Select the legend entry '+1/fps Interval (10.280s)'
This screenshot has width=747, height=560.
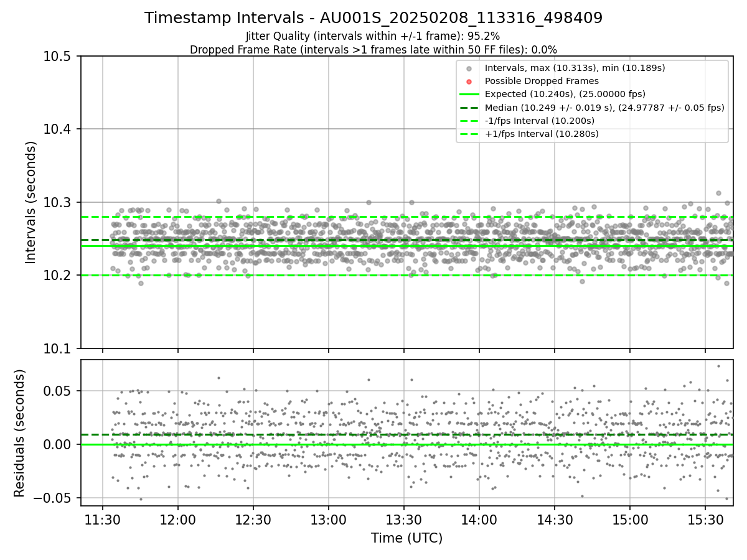pos(542,134)
